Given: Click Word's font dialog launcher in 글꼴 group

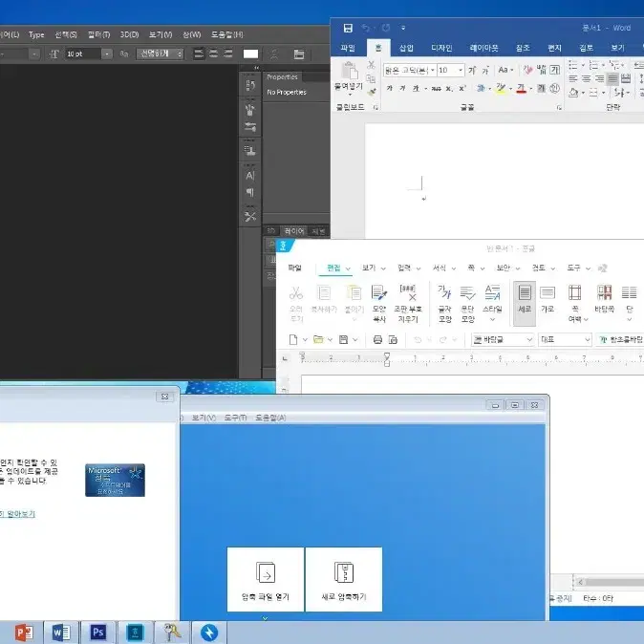Looking at the screenshot, I should (559, 108).
